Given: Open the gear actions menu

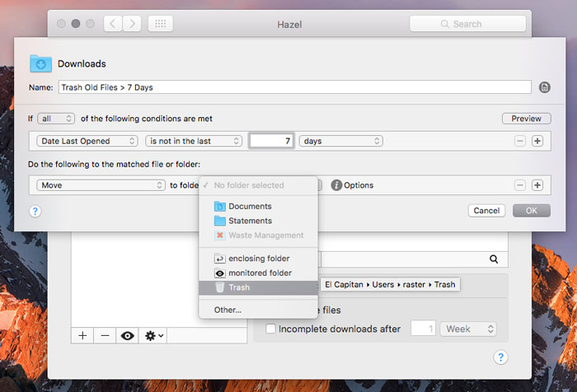Looking at the screenshot, I should 154,335.
